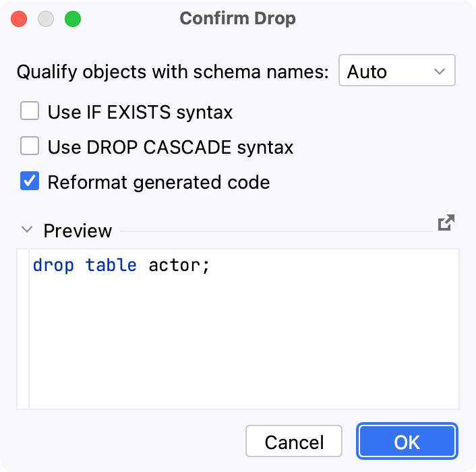Click the Confirm Drop title bar text
Screen dimensions: 476x472
(237, 19)
